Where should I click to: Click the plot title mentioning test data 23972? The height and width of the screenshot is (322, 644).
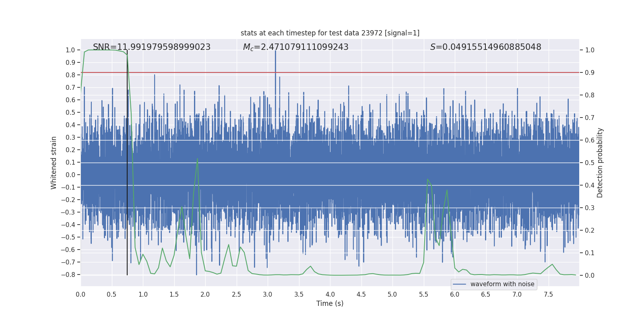330,33
